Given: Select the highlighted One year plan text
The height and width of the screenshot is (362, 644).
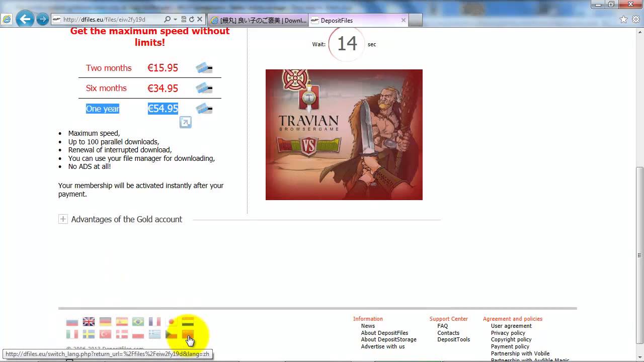Looking at the screenshot, I should [x=103, y=109].
